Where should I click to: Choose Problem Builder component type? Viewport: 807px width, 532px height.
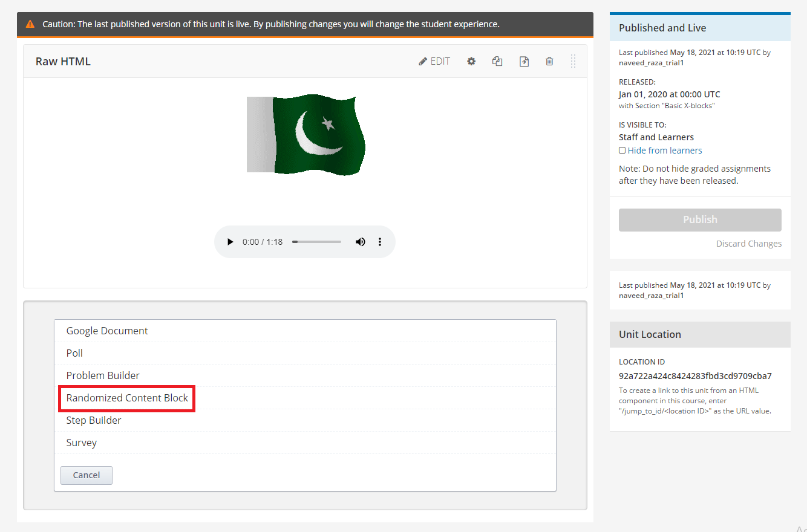pos(103,375)
